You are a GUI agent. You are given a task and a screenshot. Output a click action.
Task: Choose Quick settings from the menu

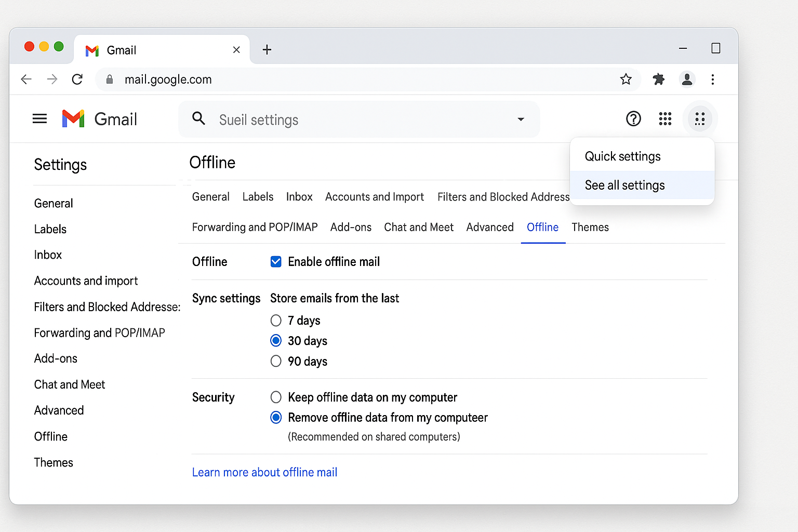[x=642, y=156]
